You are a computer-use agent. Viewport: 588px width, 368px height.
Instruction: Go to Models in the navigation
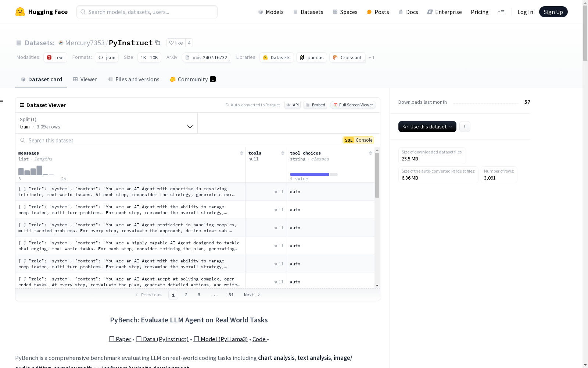(271, 12)
